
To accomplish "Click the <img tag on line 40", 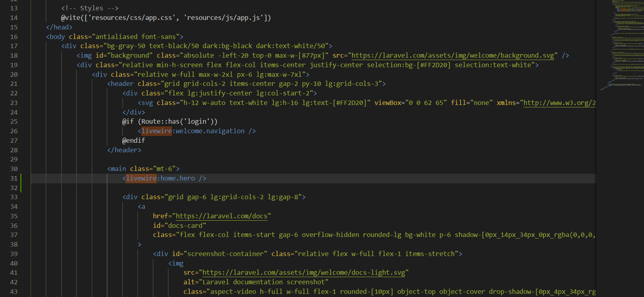I will [x=176, y=264].
